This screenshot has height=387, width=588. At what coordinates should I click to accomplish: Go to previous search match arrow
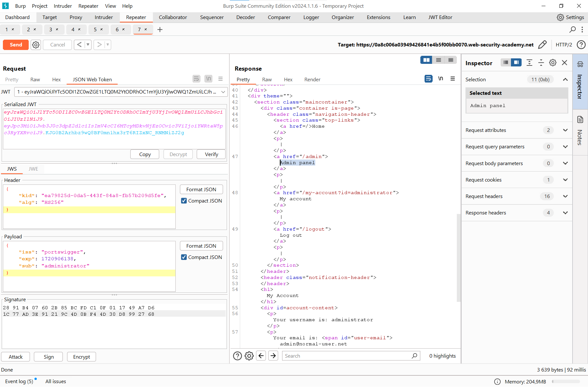coord(261,356)
